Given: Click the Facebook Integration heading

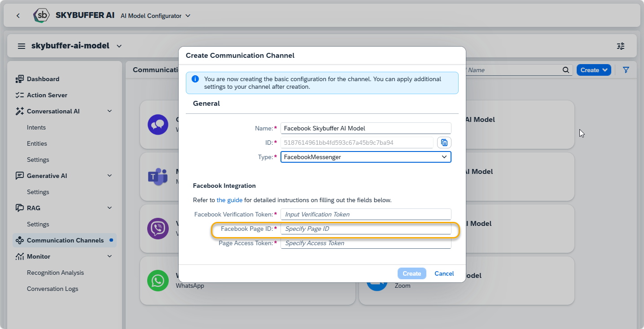Looking at the screenshot, I should pos(224,186).
